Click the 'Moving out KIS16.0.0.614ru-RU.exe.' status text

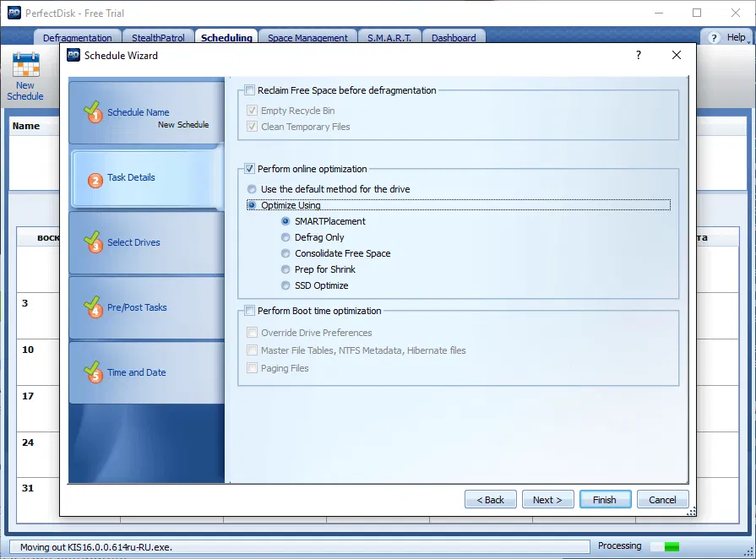[x=96, y=547]
